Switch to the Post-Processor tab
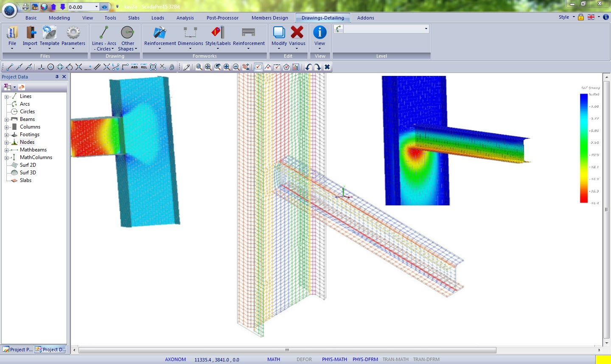 point(222,18)
